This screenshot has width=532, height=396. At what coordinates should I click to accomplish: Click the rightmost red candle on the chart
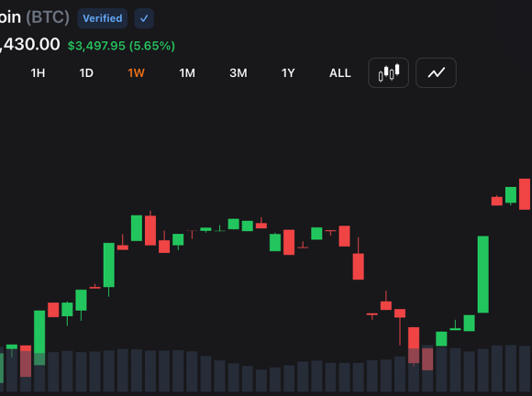[525, 194]
